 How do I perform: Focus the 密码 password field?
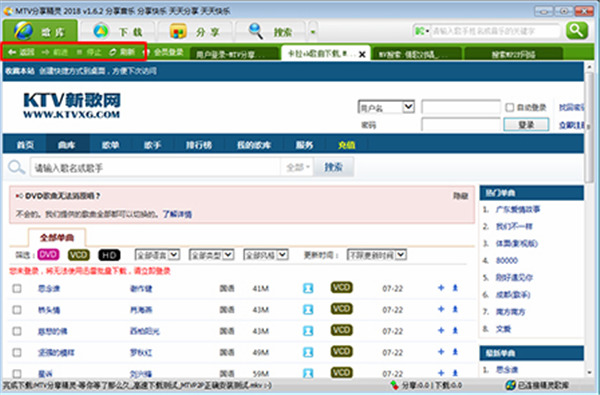[x=461, y=124]
